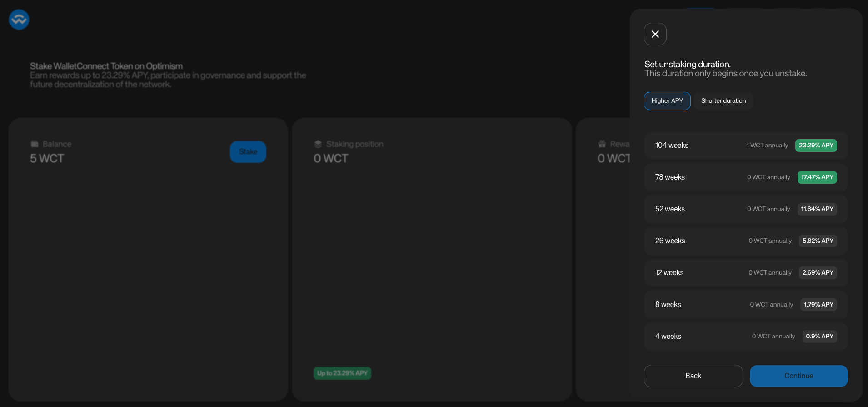Close the unstaking duration panel
The height and width of the screenshot is (407, 868).
click(x=655, y=34)
